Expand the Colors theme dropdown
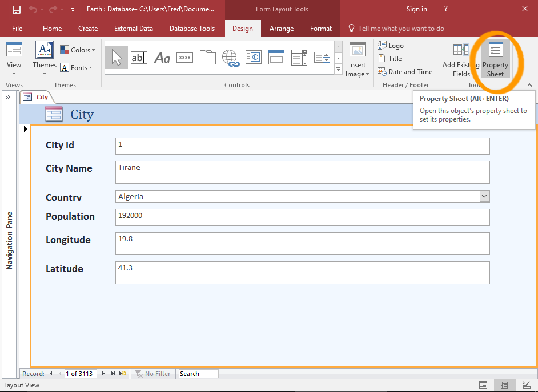 78,50
